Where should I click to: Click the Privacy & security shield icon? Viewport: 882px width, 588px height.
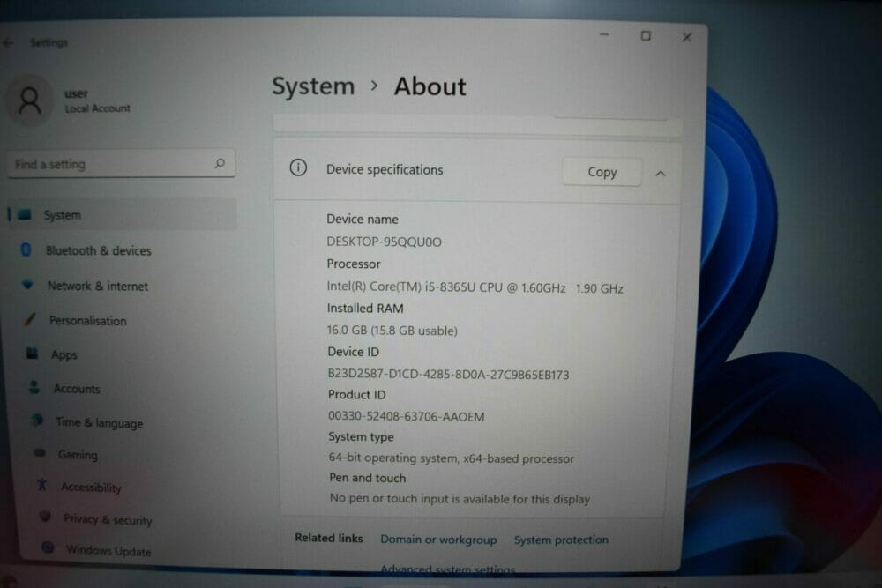[x=45, y=517]
